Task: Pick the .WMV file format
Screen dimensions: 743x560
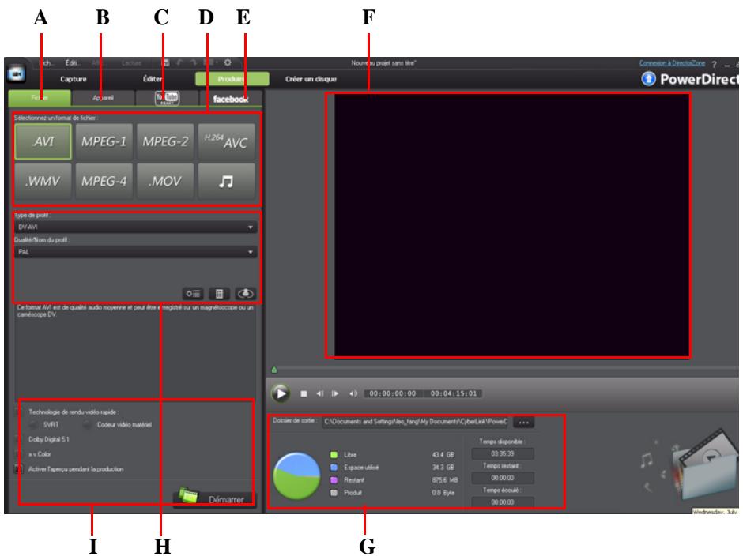Action: point(43,181)
